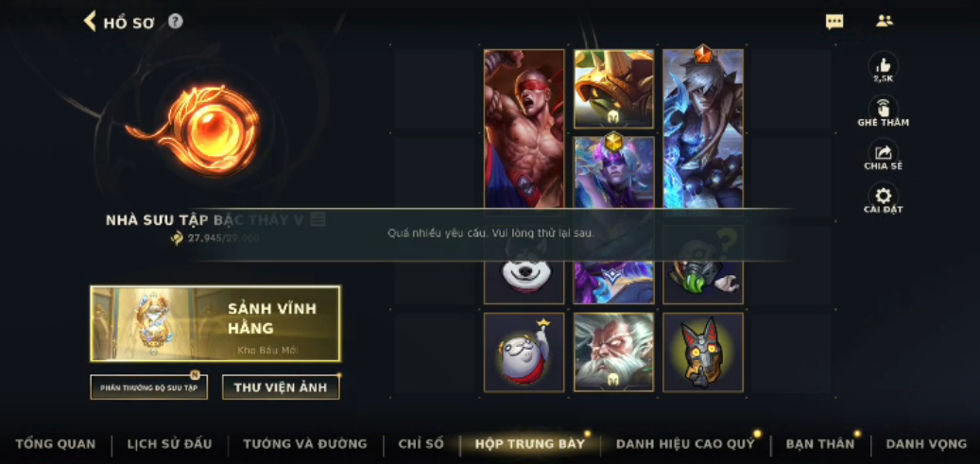Open the Tướng Và Đường tab
980x464 pixels.
305,444
